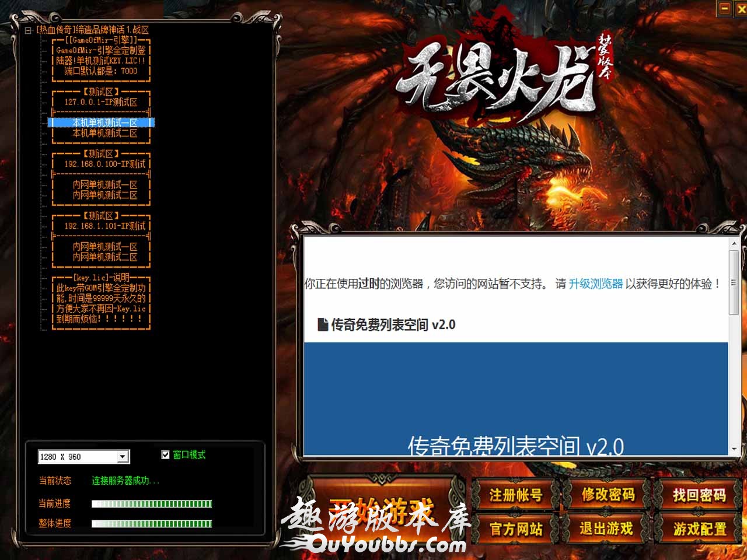Screen dimensions: 747x560
Task: Click the 找回密码 button
Action: tap(699, 495)
